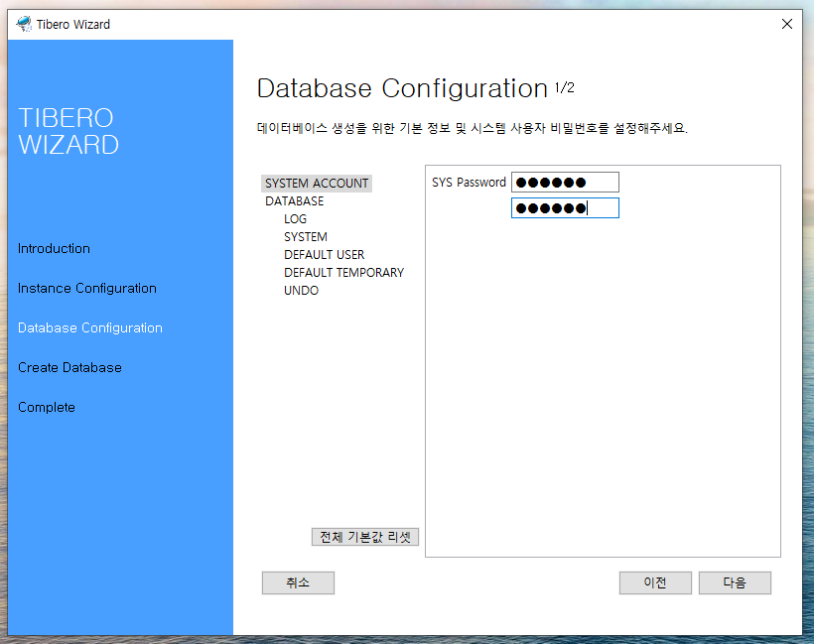The width and height of the screenshot is (814, 644).
Task: Proceed with the 다음 button
Action: (x=735, y=582)
